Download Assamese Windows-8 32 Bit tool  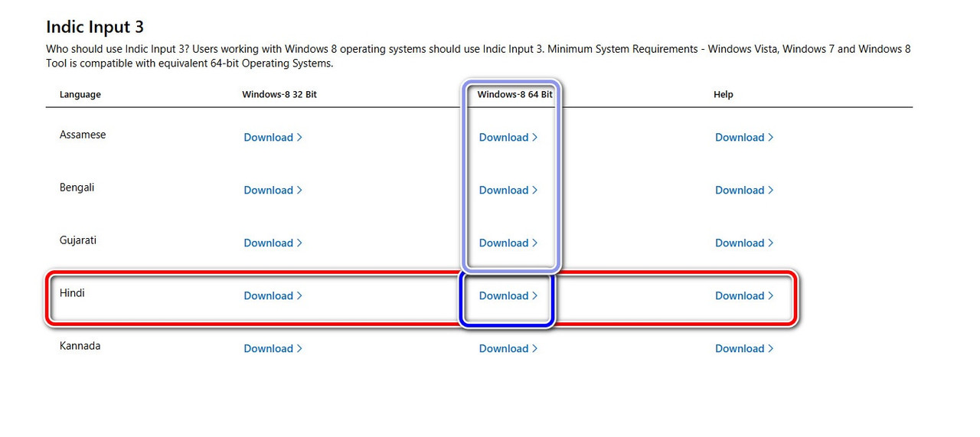(273, 138)
